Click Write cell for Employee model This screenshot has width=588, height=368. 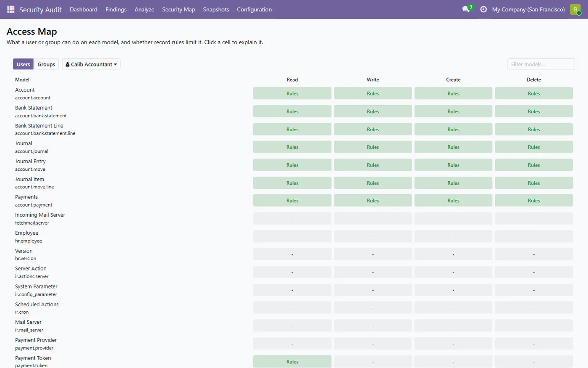[x=373, y=236]
